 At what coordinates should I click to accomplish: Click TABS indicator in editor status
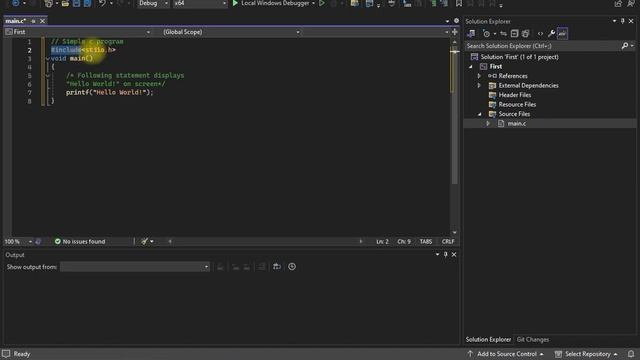tap(426, 241)
